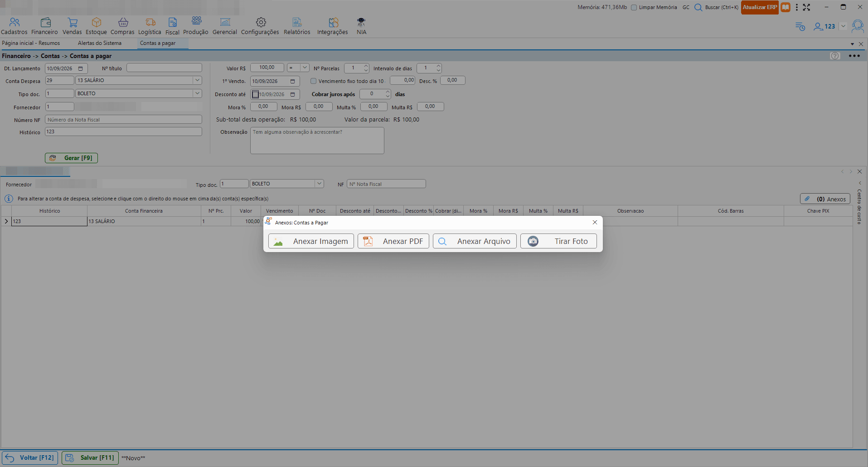Open the NIA assistant
868x467 pixels.
361,26
